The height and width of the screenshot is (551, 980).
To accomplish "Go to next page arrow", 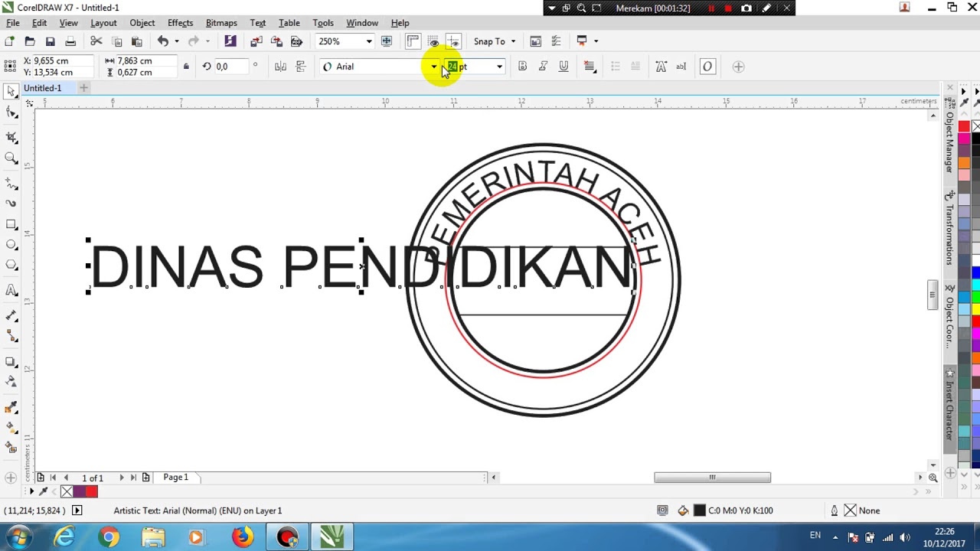I will 121,478.
